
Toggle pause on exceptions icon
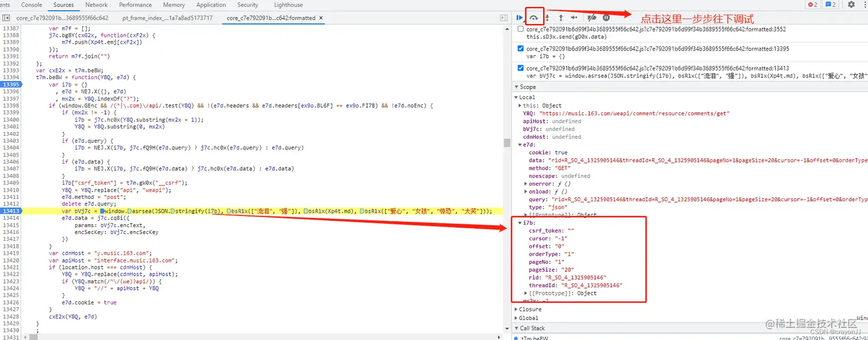point(606,18)
